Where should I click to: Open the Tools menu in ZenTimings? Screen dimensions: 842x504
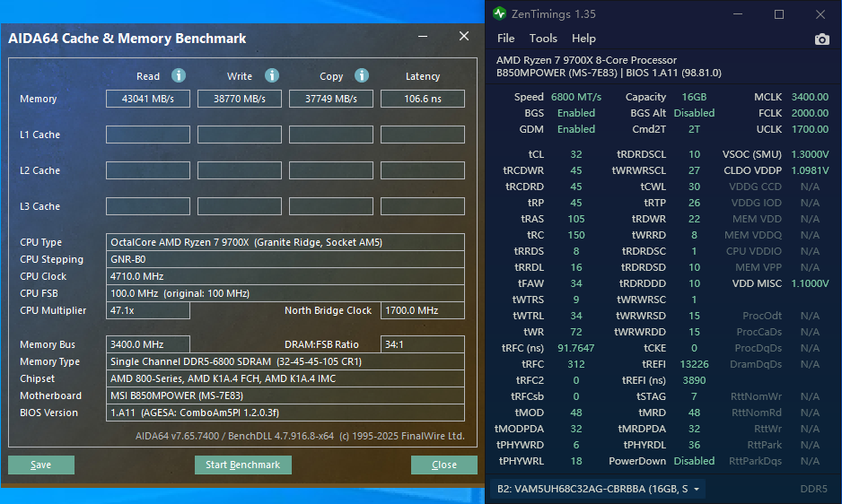click(x=543, y=39)
